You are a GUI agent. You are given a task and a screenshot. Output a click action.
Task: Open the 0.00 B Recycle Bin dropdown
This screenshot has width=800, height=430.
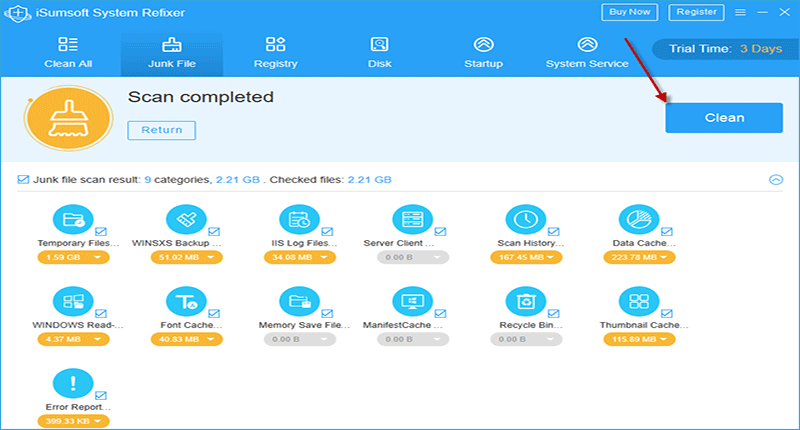click(526, 339)
